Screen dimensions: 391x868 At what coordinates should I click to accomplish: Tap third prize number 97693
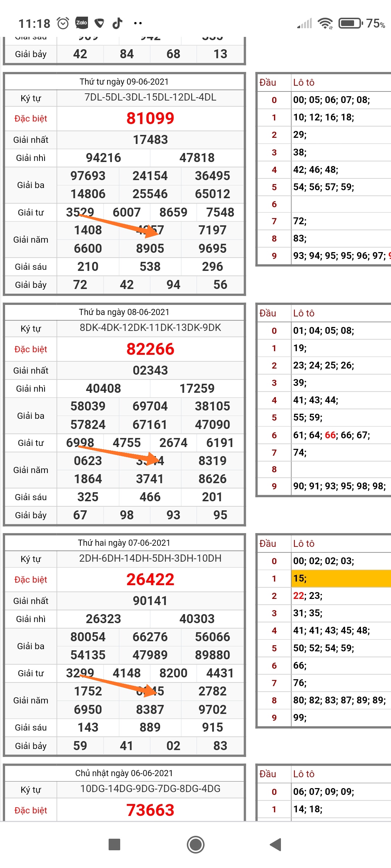(x=88, y=176)
